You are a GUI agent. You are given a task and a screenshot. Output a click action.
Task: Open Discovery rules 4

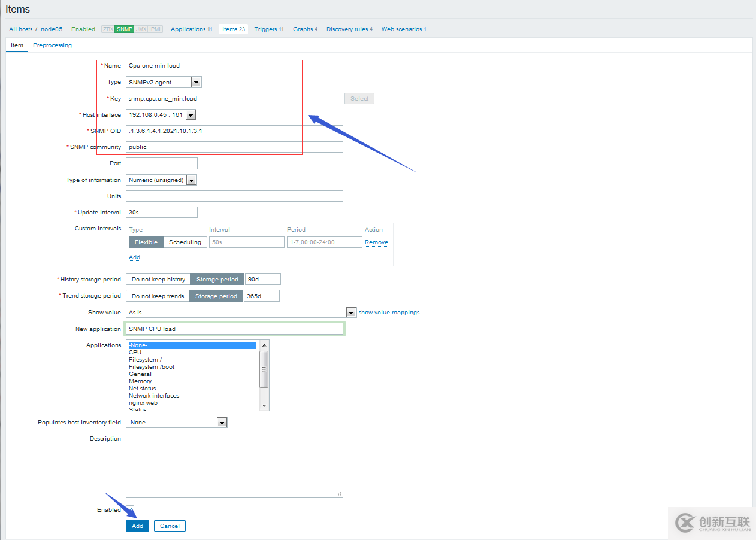click(x=349, y=29)
